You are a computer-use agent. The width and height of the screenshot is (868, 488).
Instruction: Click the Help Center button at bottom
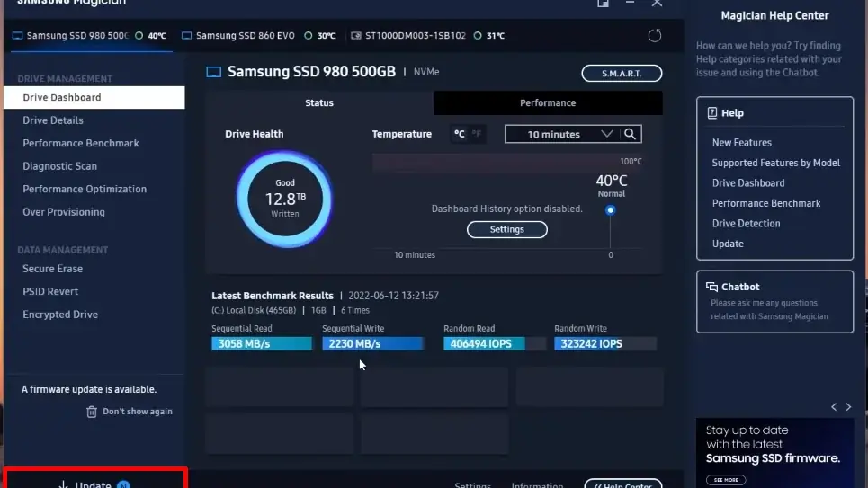[623, 484]
